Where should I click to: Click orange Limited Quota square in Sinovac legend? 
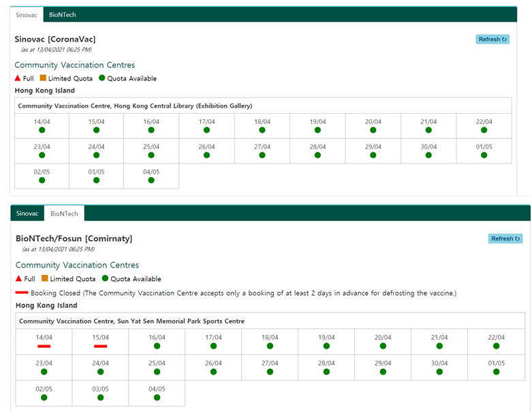point(43,78)
